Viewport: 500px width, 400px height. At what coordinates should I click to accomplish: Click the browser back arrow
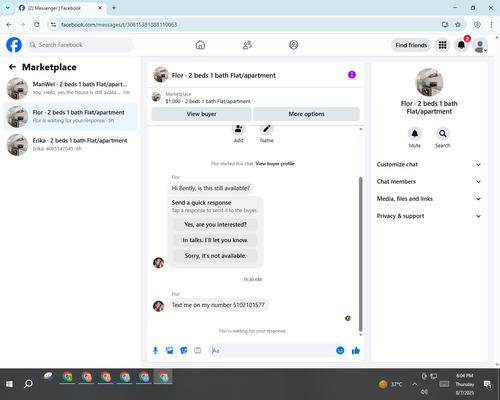pos(9,25)
